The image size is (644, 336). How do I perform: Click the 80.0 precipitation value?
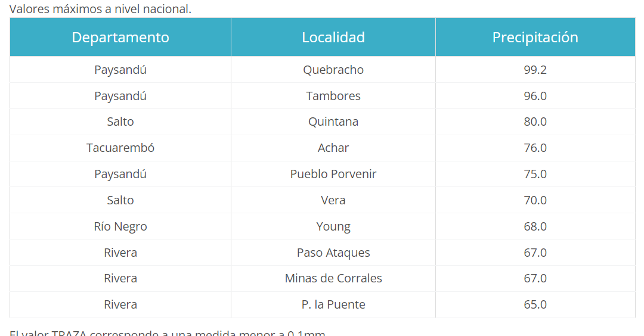(x=535, y=122)
